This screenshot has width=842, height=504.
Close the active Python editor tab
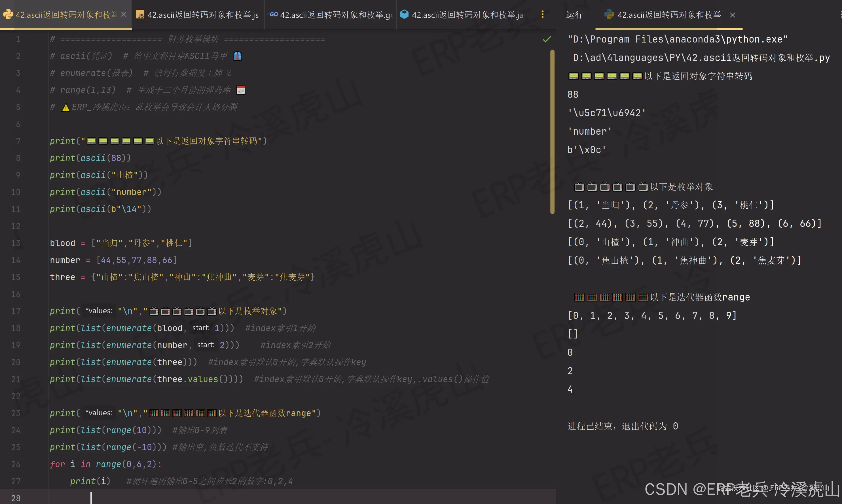(124, 15)
